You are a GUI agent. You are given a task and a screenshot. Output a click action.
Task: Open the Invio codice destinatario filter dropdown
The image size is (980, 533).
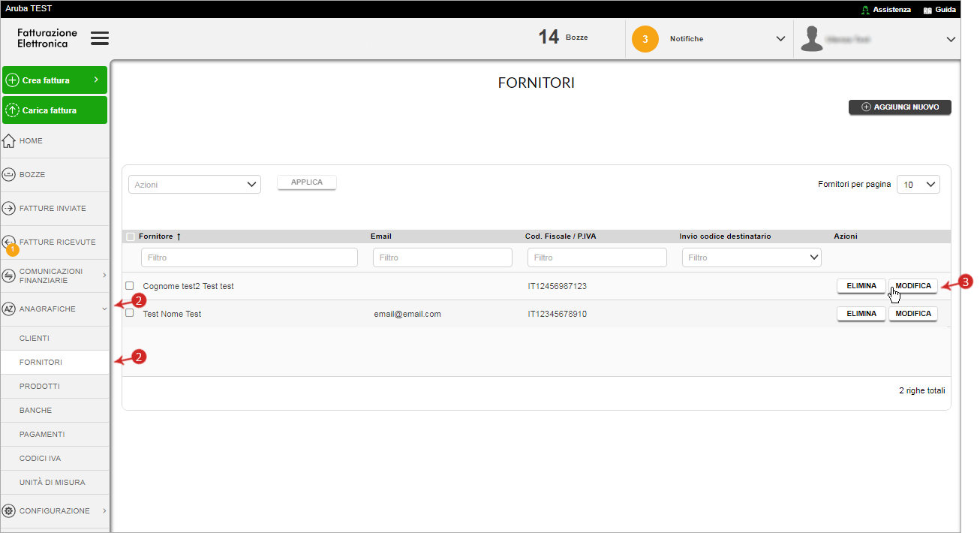tap(752, 257)
